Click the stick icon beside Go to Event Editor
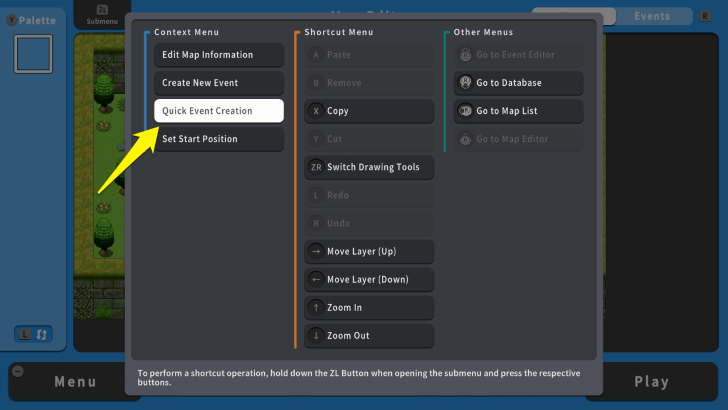Screen dimensions: 728x410 (x=465, y=55)
